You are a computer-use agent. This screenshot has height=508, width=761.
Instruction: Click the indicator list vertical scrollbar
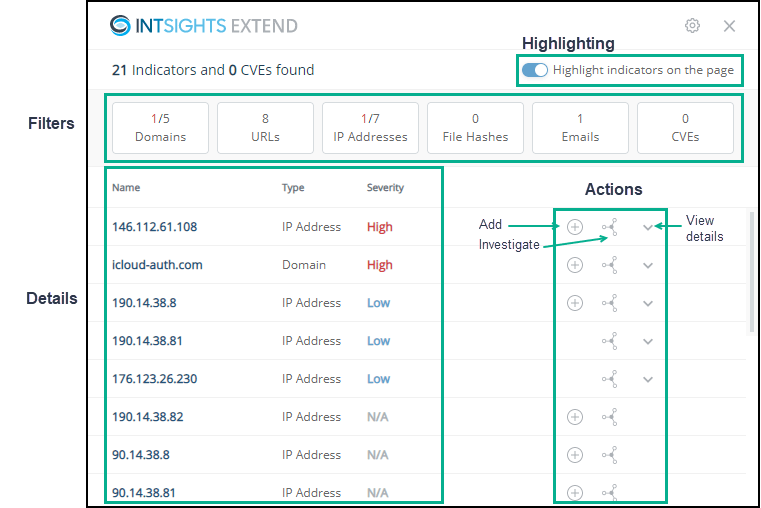751,272
